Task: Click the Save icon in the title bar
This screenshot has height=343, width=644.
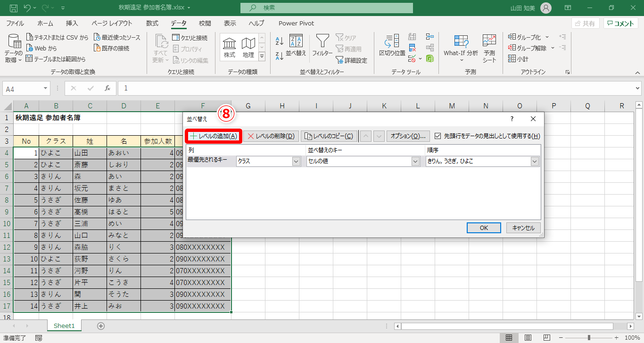Action: [14, 8]
